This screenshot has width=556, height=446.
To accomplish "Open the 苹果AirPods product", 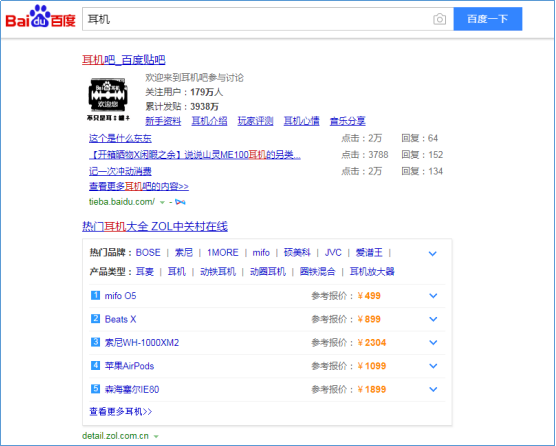I will tap(129, 366).
